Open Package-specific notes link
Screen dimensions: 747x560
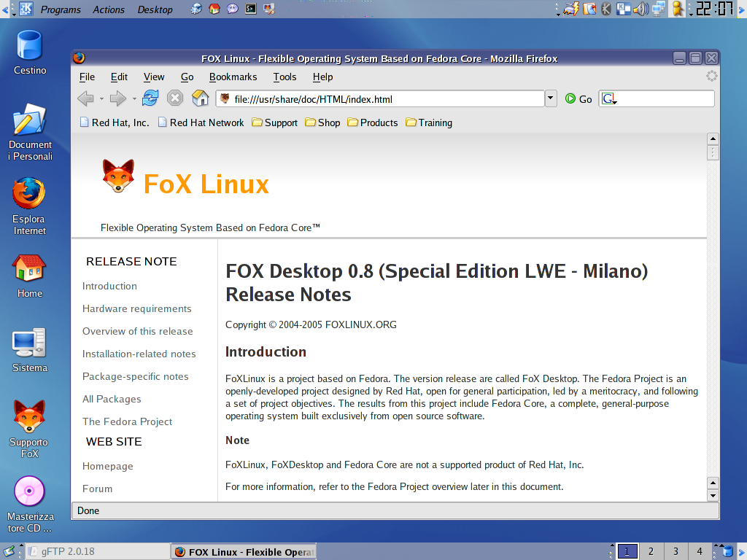[x=135, y=377]
